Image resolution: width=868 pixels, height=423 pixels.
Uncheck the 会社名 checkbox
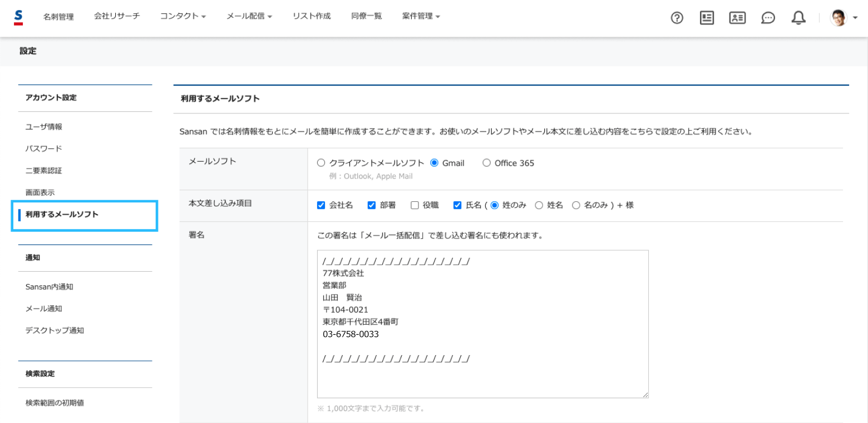tap(321, 205)
